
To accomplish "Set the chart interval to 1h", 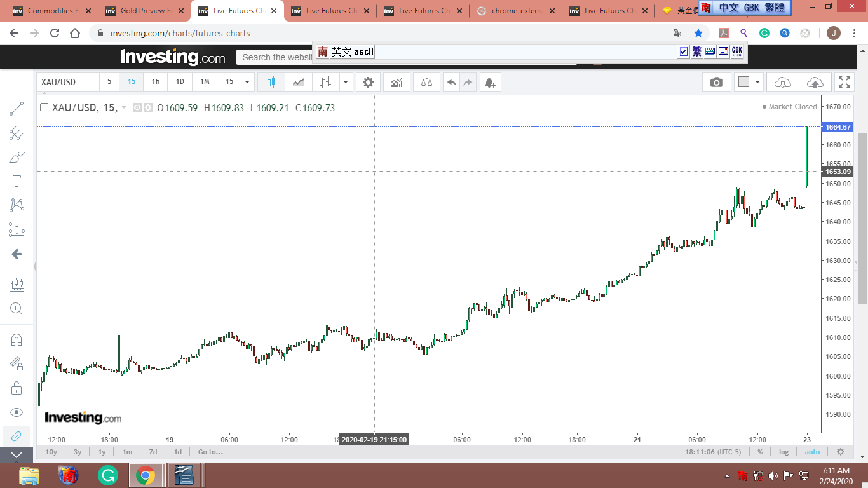I will [x=156, y=82].
